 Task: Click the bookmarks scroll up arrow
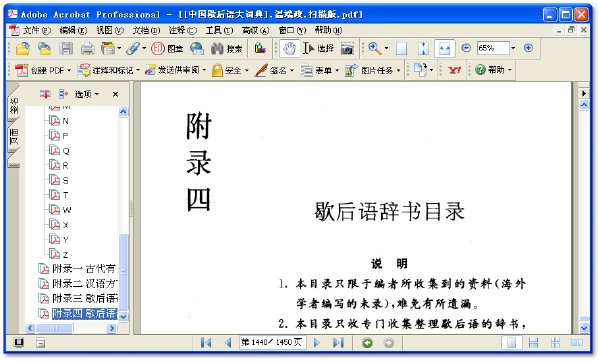point(123,111)
